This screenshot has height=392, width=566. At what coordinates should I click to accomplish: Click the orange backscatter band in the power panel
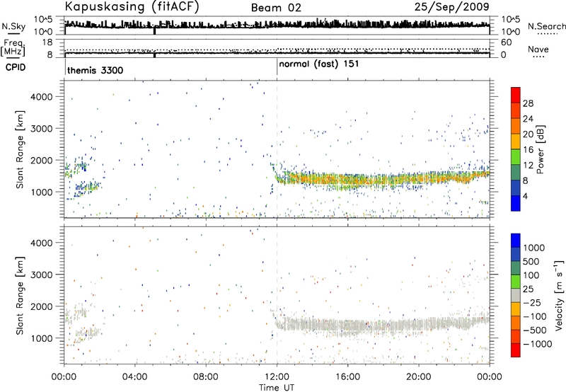click(383, 180)
